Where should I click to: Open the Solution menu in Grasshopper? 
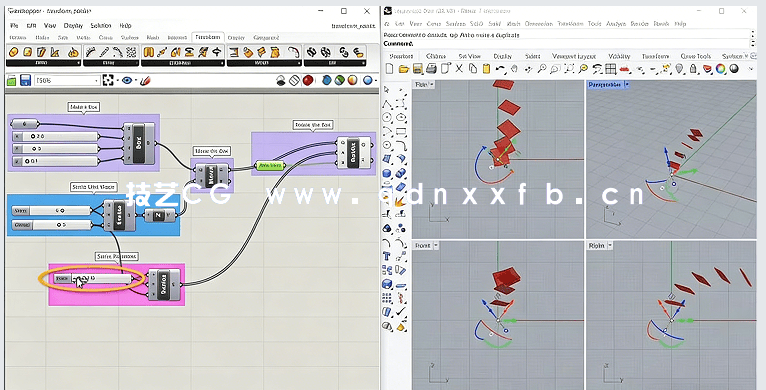point(101,25)
